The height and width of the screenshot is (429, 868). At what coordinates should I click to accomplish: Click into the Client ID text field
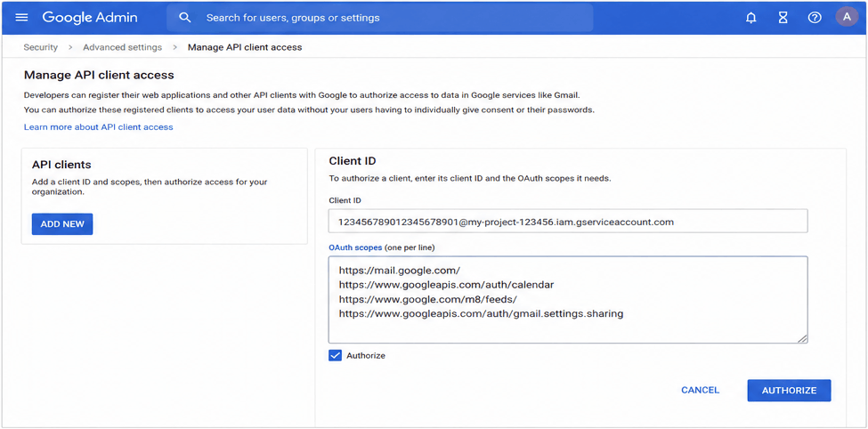click(568, 222)
